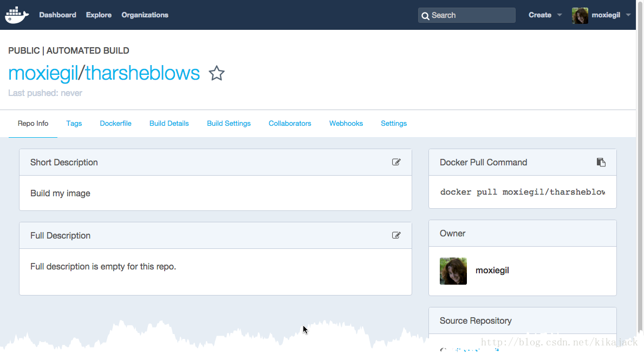Click the user avatar in the navbar
Image resolution: width=644 pixels, height=353 pixels.
pos(580,15)
